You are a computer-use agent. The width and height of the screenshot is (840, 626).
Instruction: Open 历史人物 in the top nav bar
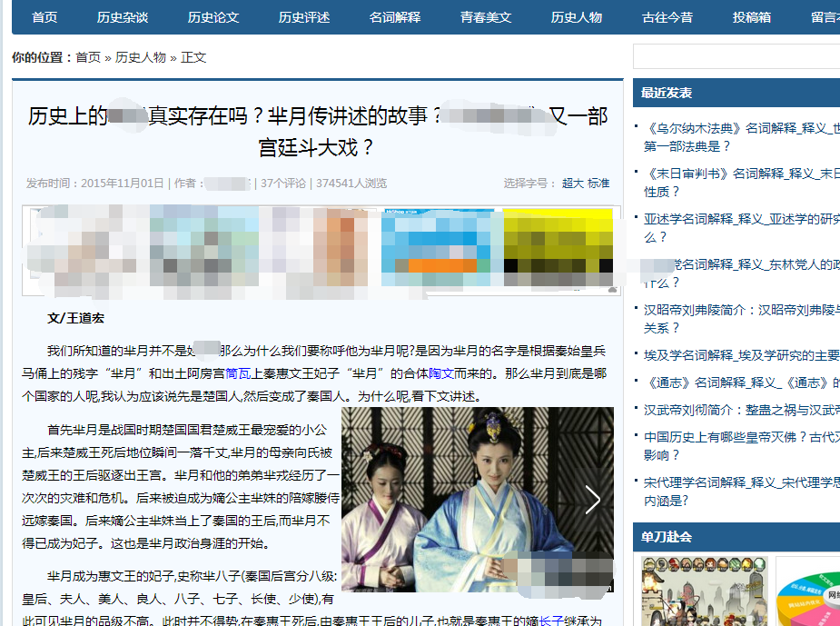pyautogui.click(x=577, y=17)
